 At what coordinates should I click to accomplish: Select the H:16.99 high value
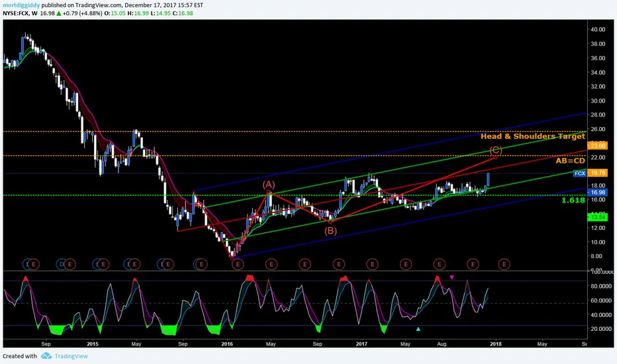click(x=138, y=13)
